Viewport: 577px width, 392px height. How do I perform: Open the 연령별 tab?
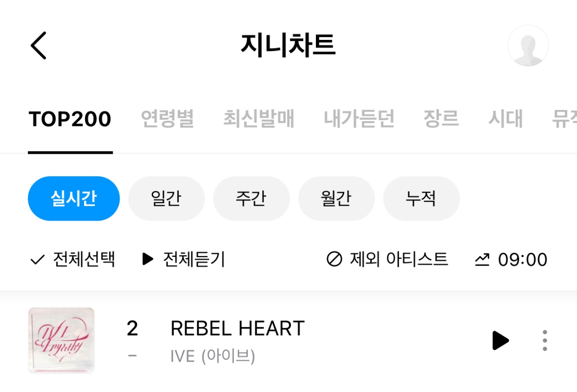(167, 119)
